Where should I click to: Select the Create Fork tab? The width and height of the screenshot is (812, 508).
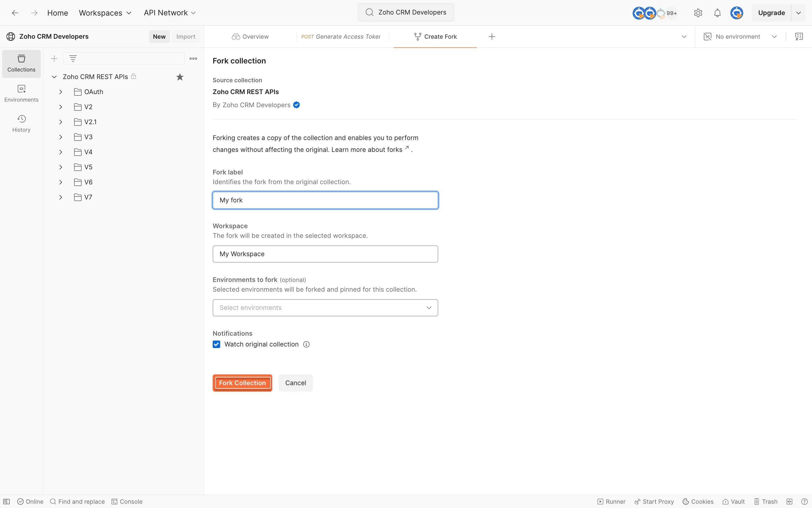click(x=435, y=37)
